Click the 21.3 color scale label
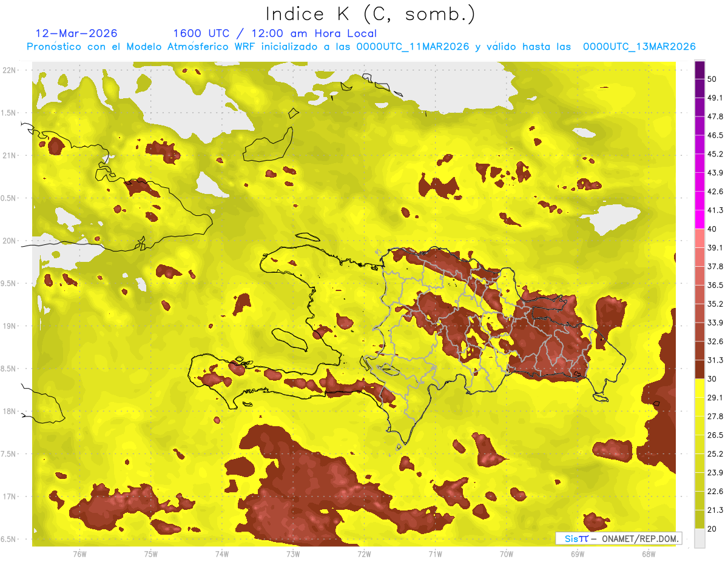 (x=715, y=510)
